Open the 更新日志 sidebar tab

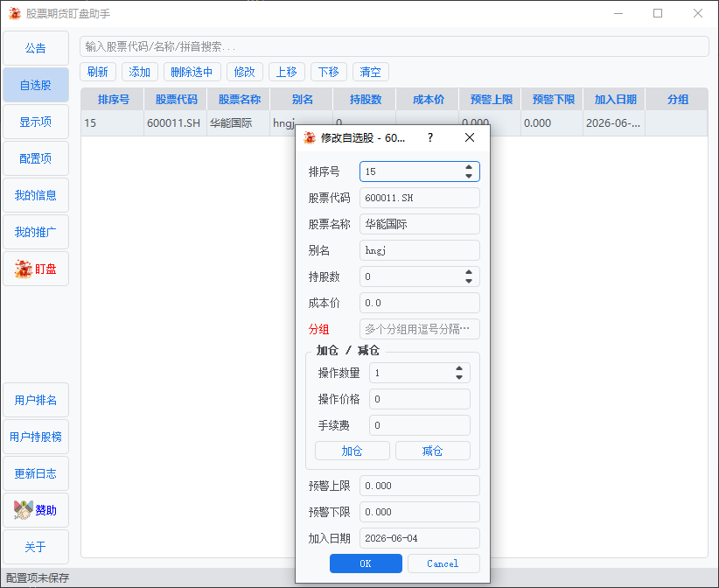click(36, 473)
